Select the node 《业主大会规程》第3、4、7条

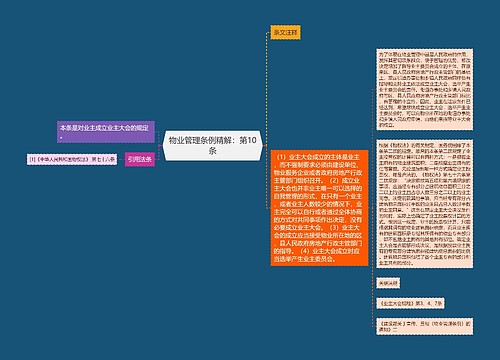[410, 303]
